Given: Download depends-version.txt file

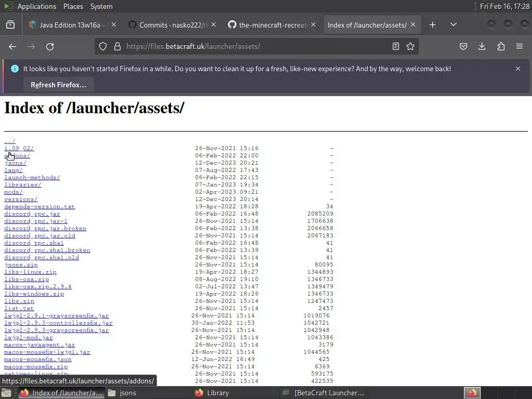Looking at the screenshot, I should click(x=39, y=207).
